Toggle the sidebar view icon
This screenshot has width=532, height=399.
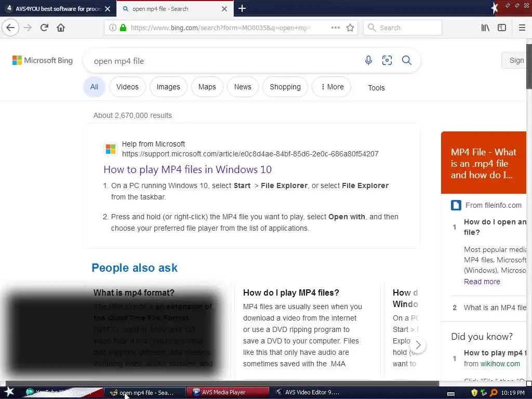pyautogui.click(x=502, y=28)
